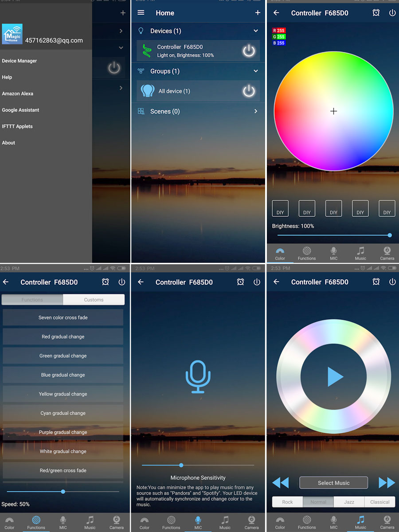
Task: Tap the plus icon in Home header
Action: tap(258, 13)
